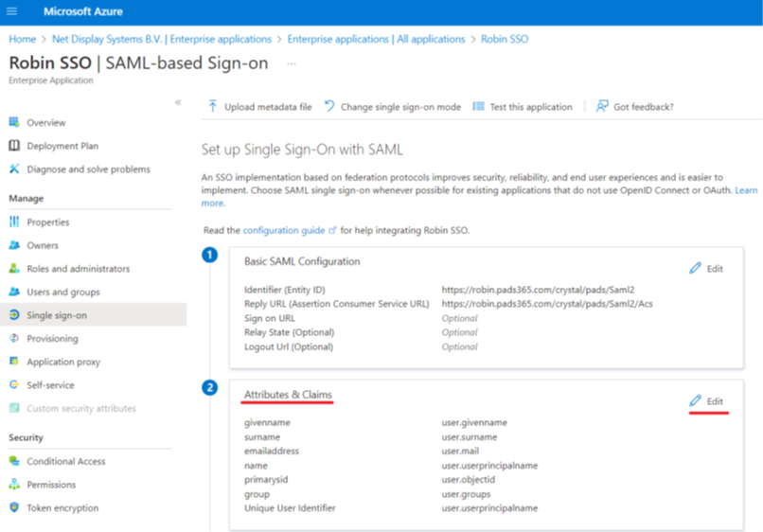
Task: Click the user.mail claim value
Action: (x=460, y=451)
